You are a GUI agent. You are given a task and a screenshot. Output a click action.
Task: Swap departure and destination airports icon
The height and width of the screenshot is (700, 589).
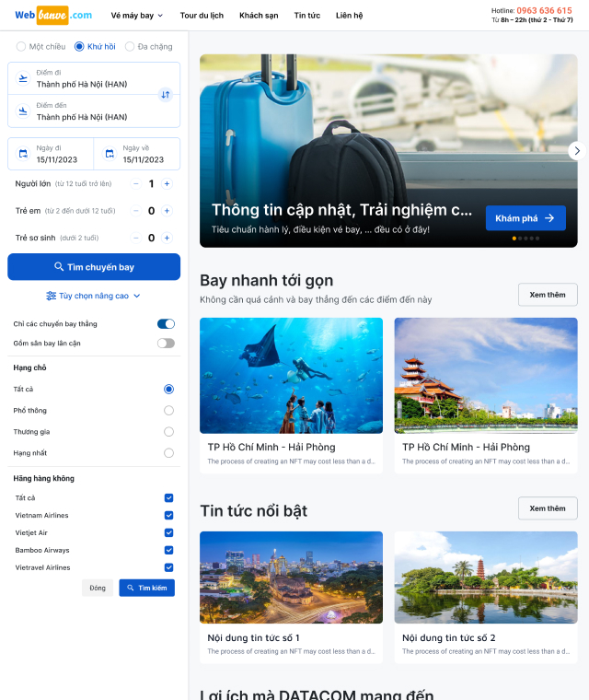point(166,95)
